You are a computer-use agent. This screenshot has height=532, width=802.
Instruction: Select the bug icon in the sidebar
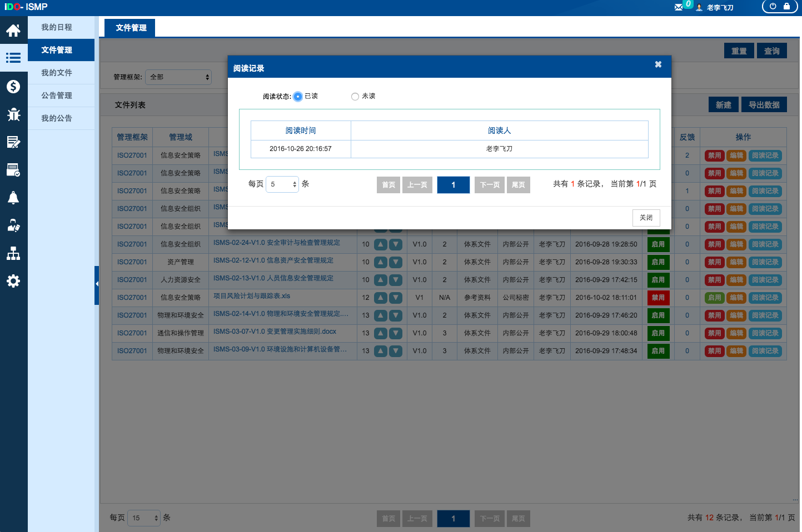(x=13, y=114)
